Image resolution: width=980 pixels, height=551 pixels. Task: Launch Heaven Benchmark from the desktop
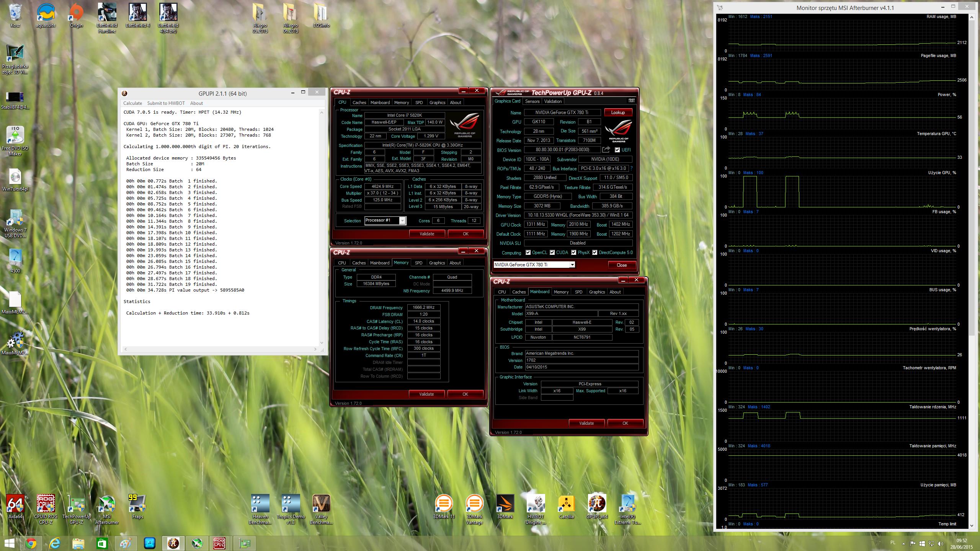(260, 509)
